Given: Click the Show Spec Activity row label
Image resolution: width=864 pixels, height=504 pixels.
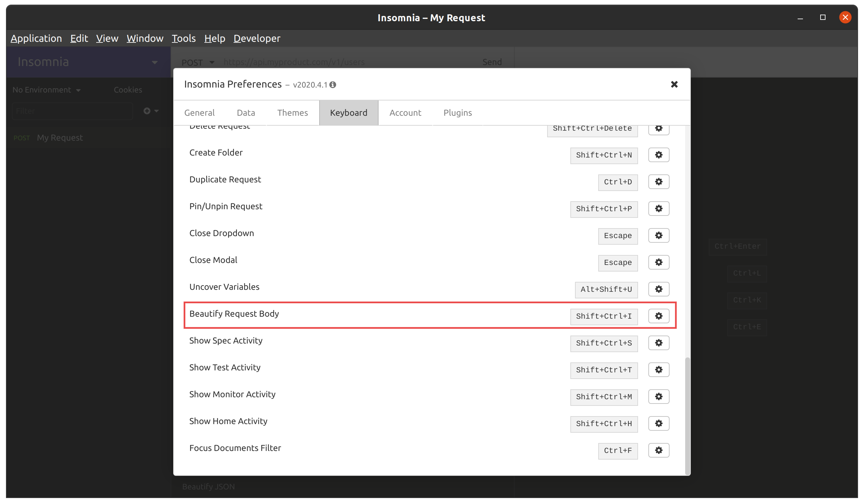Looking at the screenshot, I should tap(226, 341).
